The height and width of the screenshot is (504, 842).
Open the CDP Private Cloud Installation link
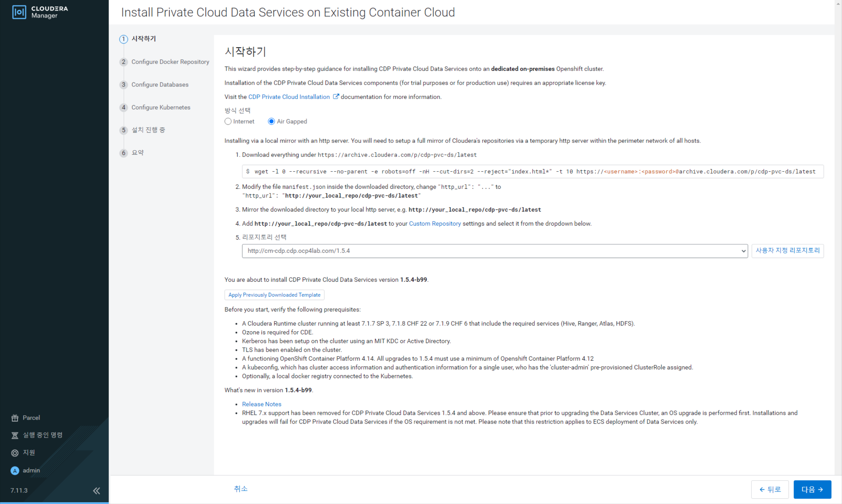pyautogui.click(x=289, y=97)
